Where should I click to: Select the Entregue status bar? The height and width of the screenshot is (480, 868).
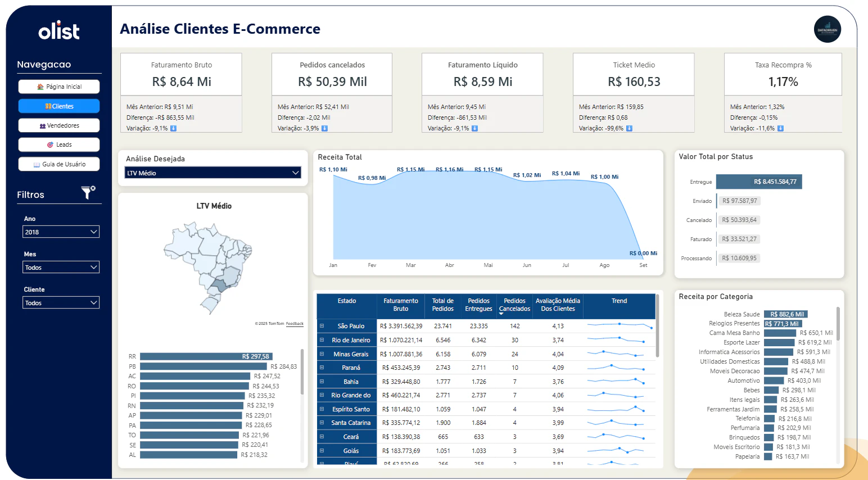[x=759, y=182]
